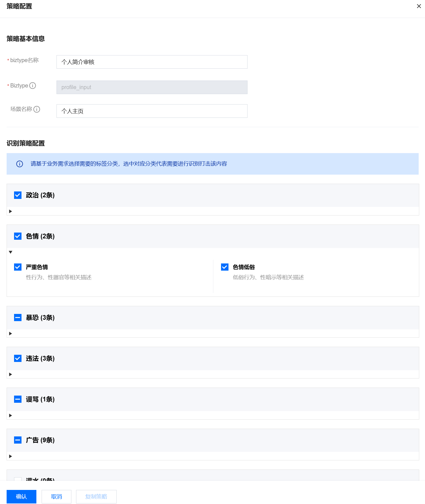Click the info icon beside 场景名称

(x=37, y=109)
